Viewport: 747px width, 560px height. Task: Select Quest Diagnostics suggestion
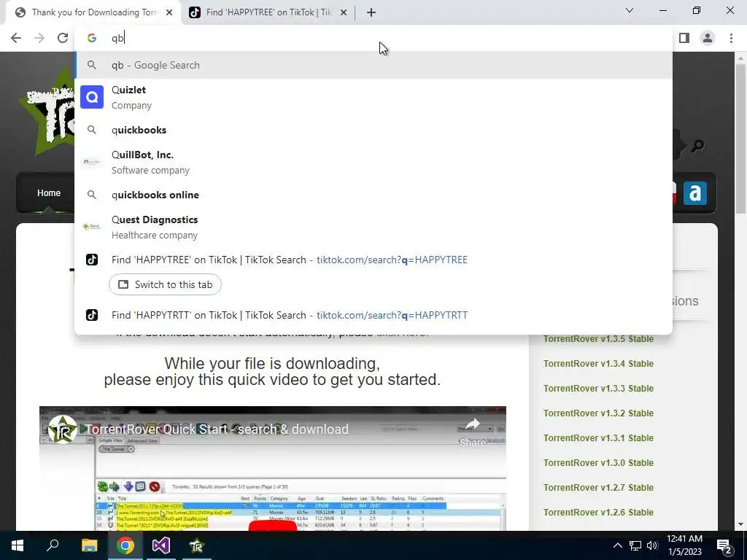373,227
